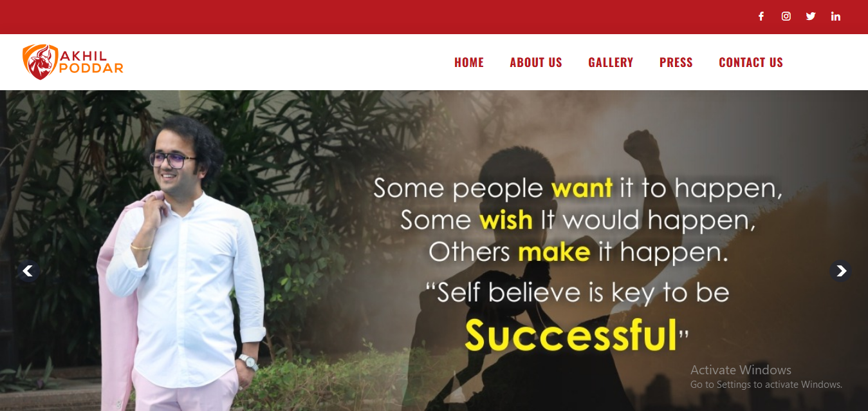Open the Instagram social icon
Image resolution: width=868 pixels, height=411 pixels.
786,17
